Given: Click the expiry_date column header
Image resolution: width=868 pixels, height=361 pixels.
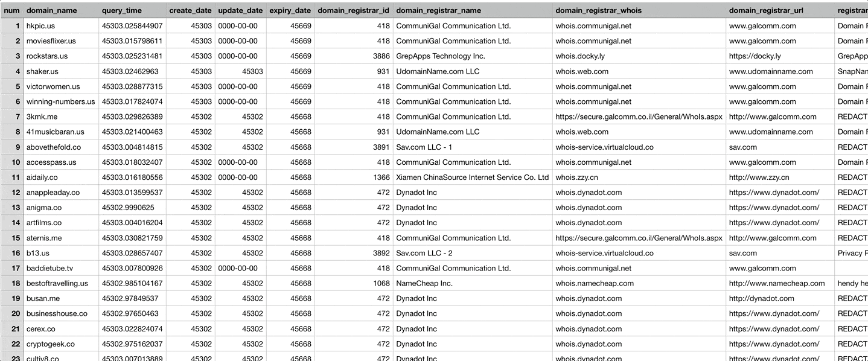Looking at the screenshot, I should point(290,11).
